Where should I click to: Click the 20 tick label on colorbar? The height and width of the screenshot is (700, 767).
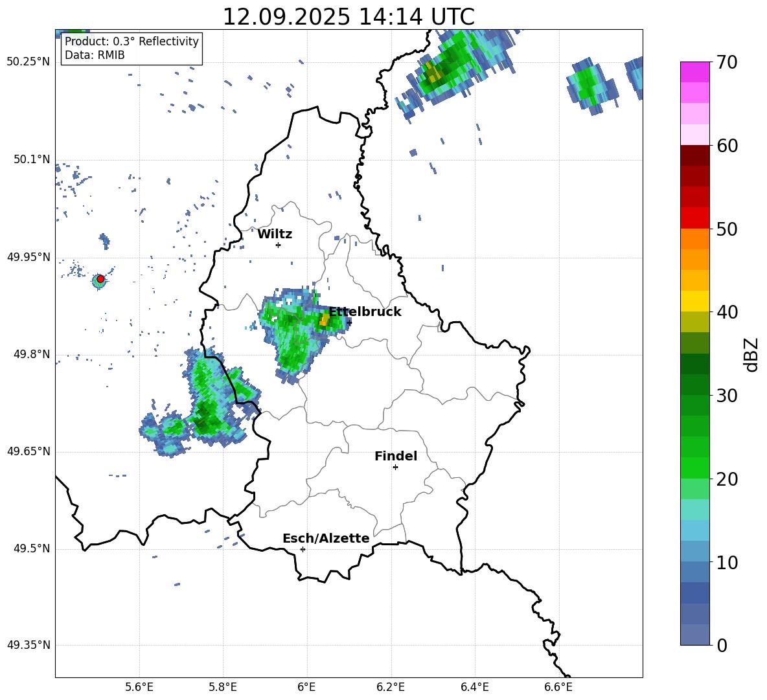727,479
